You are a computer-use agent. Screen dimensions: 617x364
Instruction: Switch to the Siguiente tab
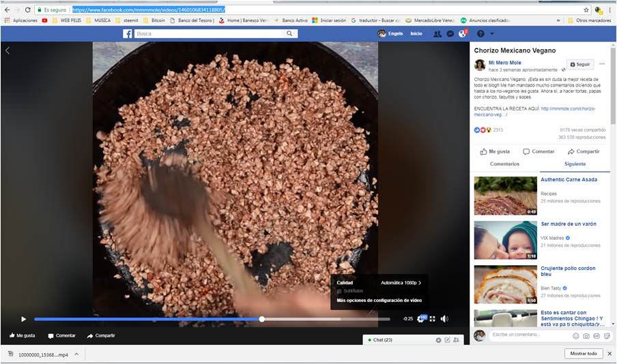[575, 164]
